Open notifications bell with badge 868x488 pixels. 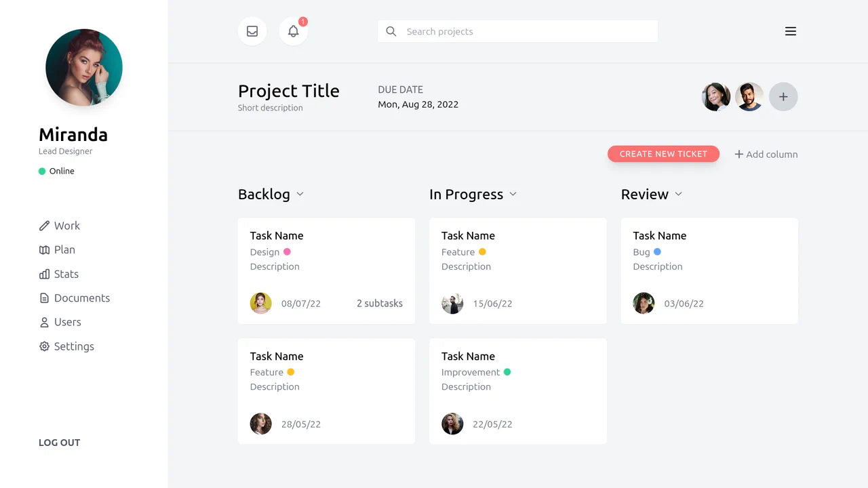click(294, 31)
